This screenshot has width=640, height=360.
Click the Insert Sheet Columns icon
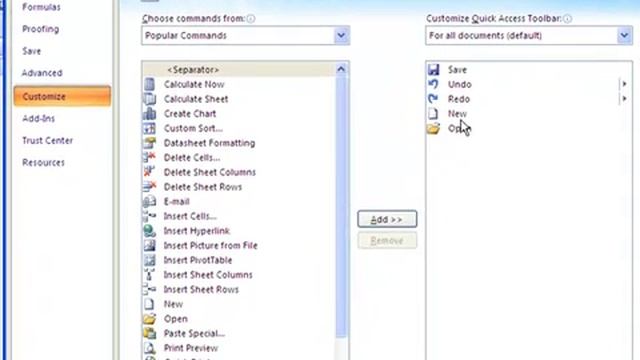[149, 275]
